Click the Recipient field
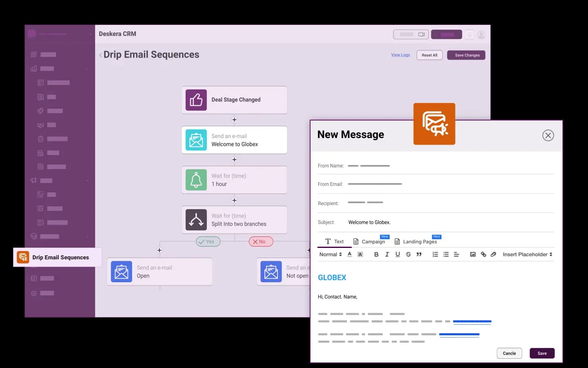The height and width of the screenshot is (368, 588). pos(436,203)
